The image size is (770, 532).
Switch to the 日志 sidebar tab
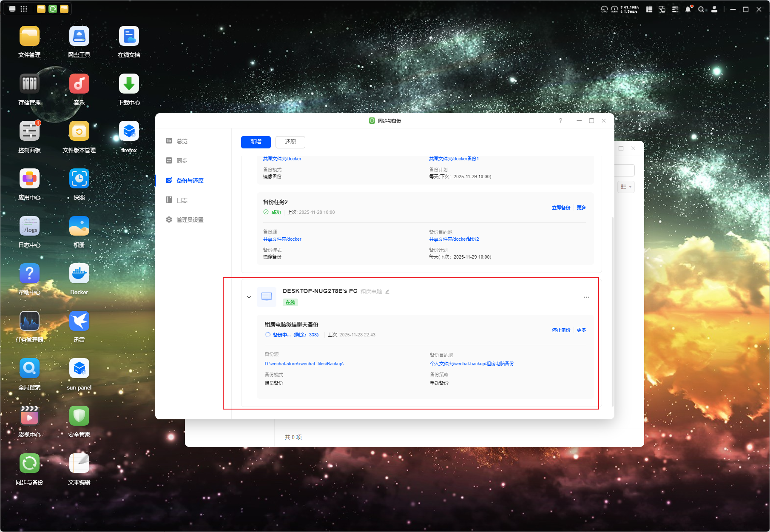point(182,200)
